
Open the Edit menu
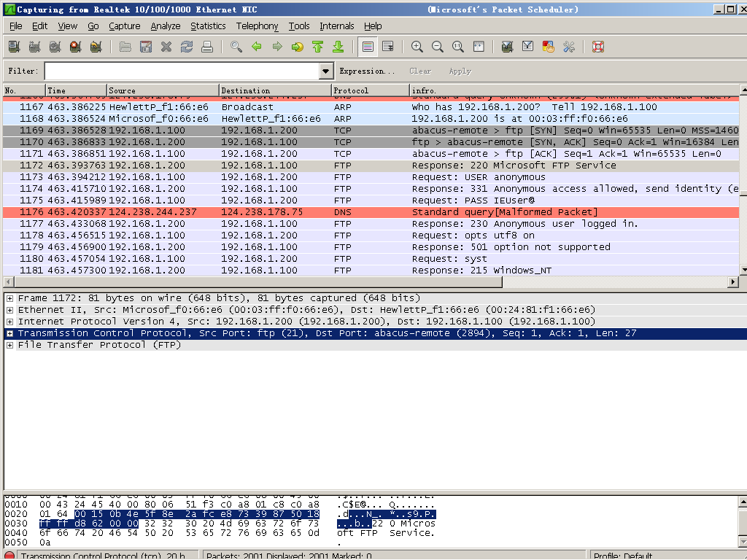[x=39, y=26]
